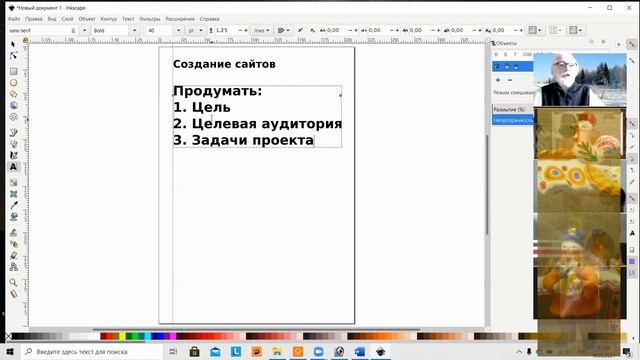
Task: Click the Windows taskbar search box
Action: point(91,351)
